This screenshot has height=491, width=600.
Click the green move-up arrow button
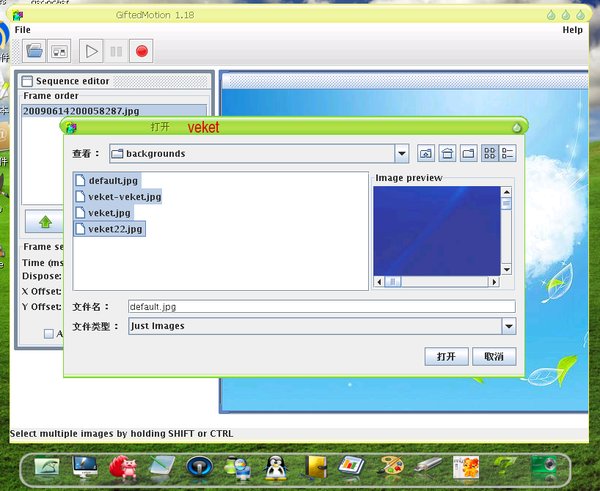click(x=45, y=222)
